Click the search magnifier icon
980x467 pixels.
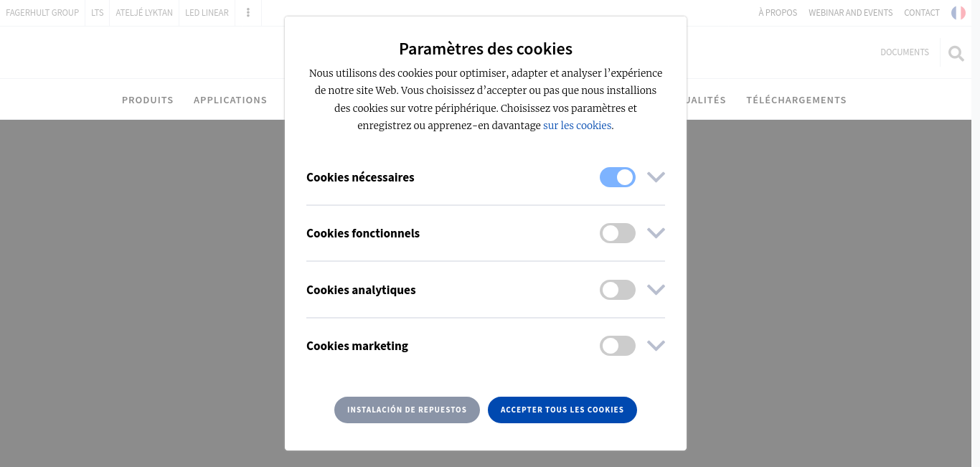click(x=956, y=53)
